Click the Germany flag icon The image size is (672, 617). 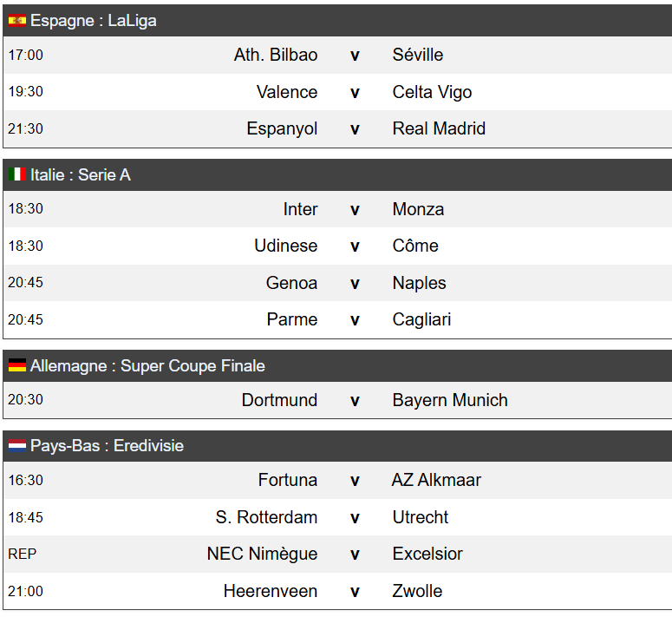[17, 365]
